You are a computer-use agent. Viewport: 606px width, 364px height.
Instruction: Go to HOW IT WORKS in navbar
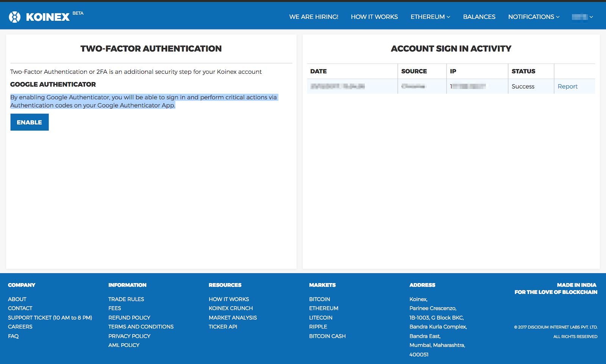(x=374, y=17)
